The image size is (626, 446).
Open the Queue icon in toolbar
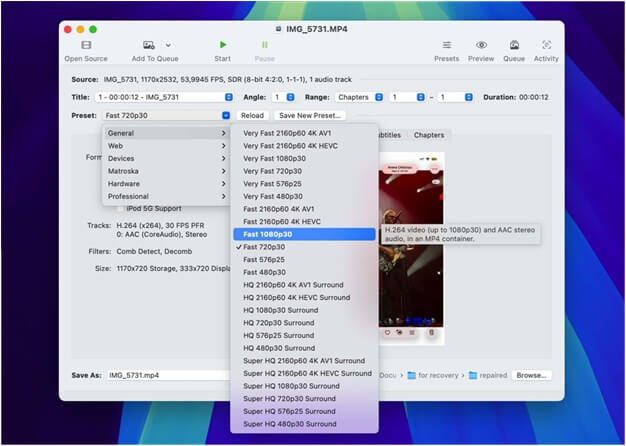pyautogui.click(x=514, y=45)
